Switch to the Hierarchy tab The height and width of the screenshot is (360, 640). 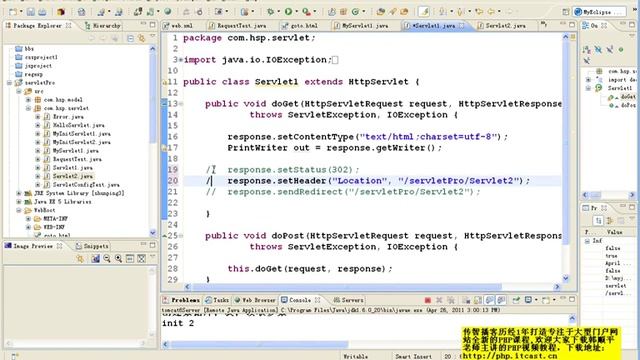(x=102, y=25)
